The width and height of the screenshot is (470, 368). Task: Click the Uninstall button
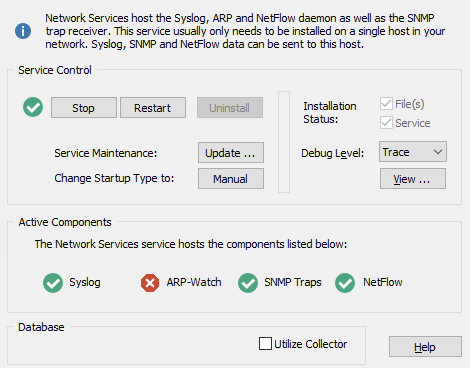230,108
